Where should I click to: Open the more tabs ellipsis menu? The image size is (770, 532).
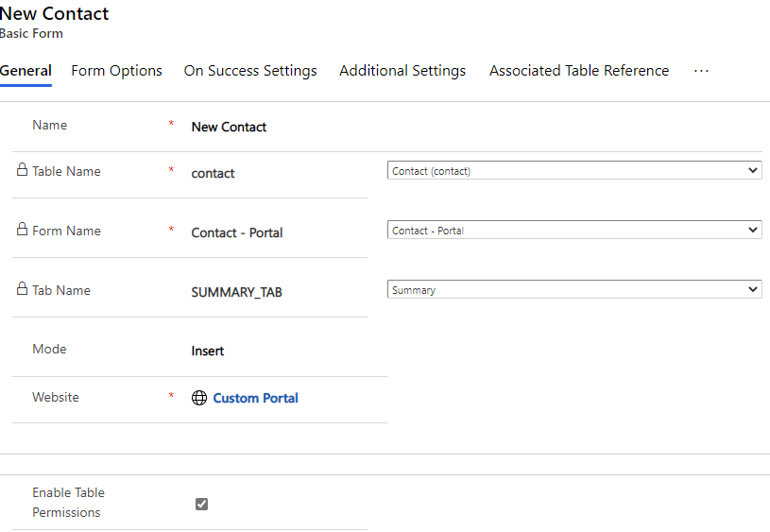tap(701, 71)
